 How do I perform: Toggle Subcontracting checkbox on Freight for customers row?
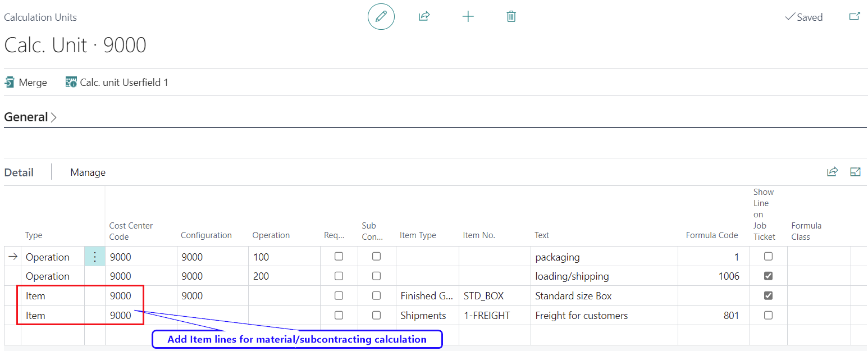click(x=376, y=315)
